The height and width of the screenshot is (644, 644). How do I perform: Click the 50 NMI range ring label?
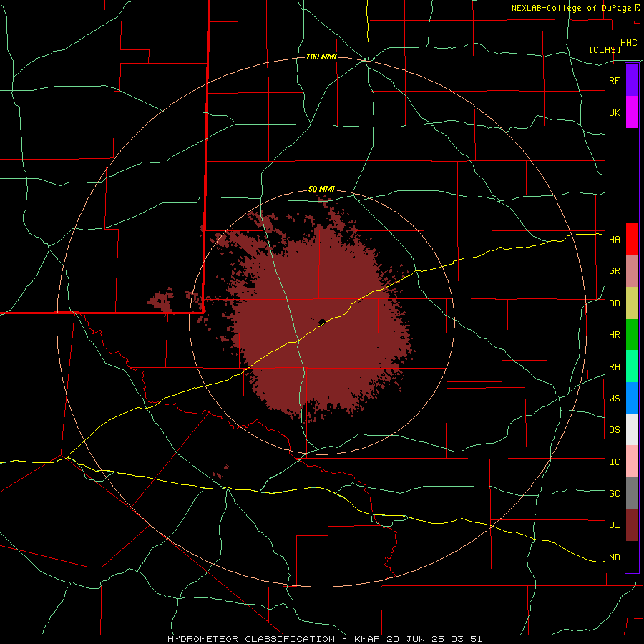321,189
